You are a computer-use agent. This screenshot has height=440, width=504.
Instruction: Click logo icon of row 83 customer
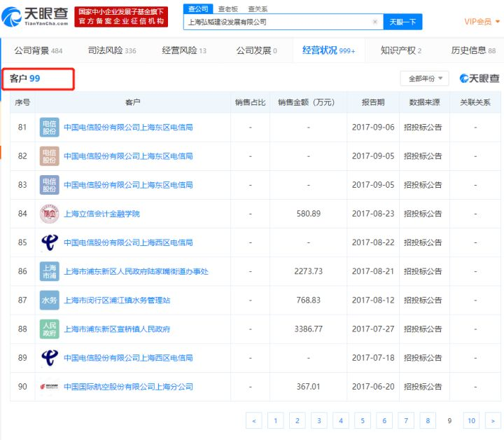point(49,185)
